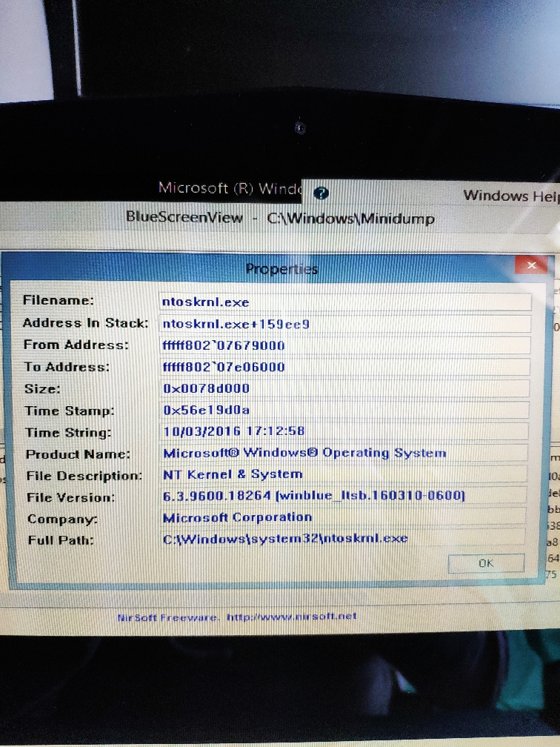Click the Company field Microsoft Corporation
Image resolution: width=560 pixels, height=747 pixels.
coord(342,517)
